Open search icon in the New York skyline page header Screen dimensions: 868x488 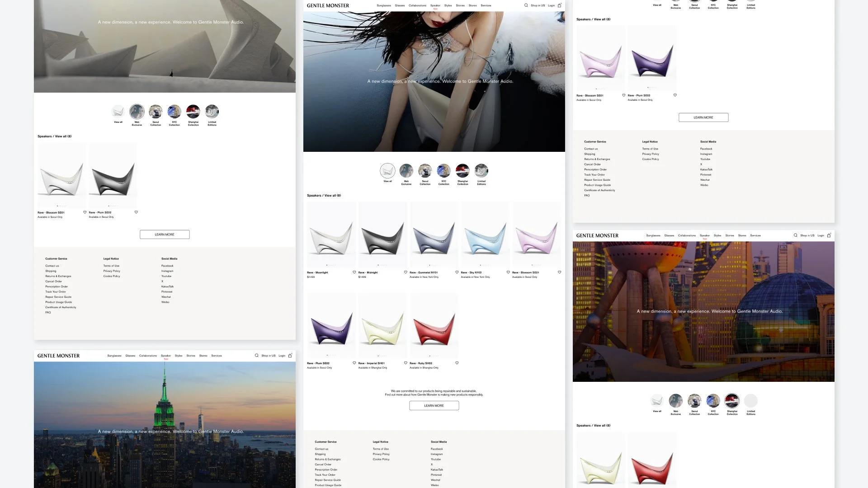tap(256, 356)
